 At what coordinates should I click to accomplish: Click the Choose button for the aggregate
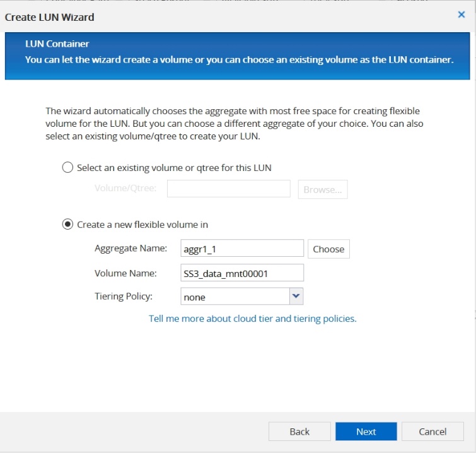[x=328, y=249]
